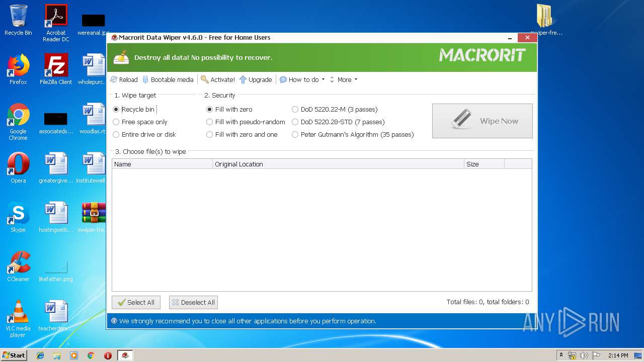Select mwiper-fre WinRAR archive icon
644x362 pixels.
click(x=94, y=217)
